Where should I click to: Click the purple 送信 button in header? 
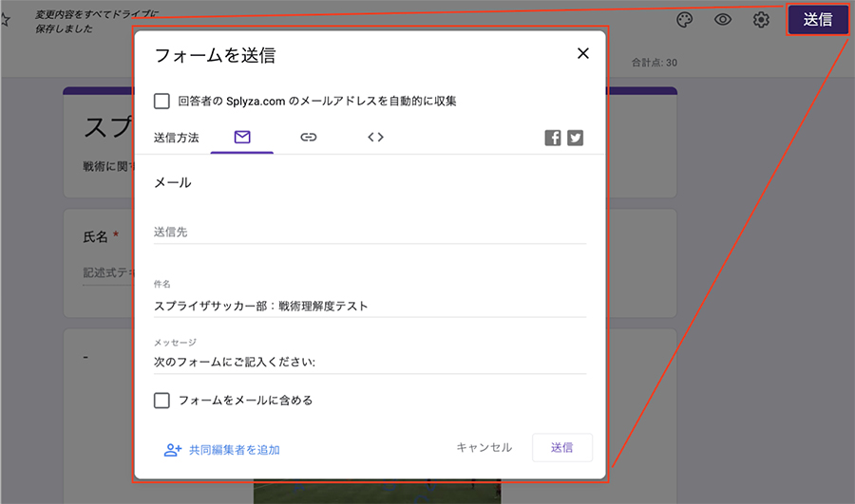[x=817, y=20]
